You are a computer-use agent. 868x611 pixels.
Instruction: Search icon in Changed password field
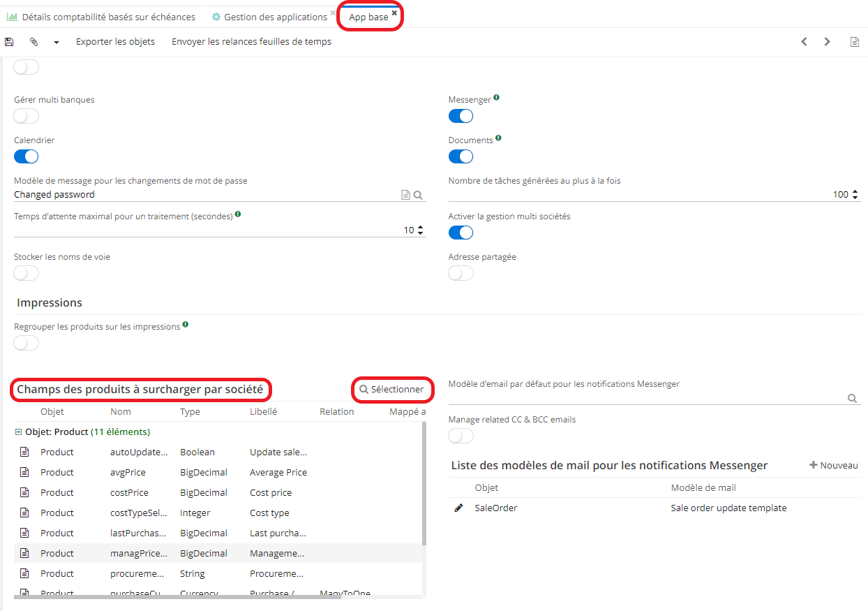tap(418, 196)
